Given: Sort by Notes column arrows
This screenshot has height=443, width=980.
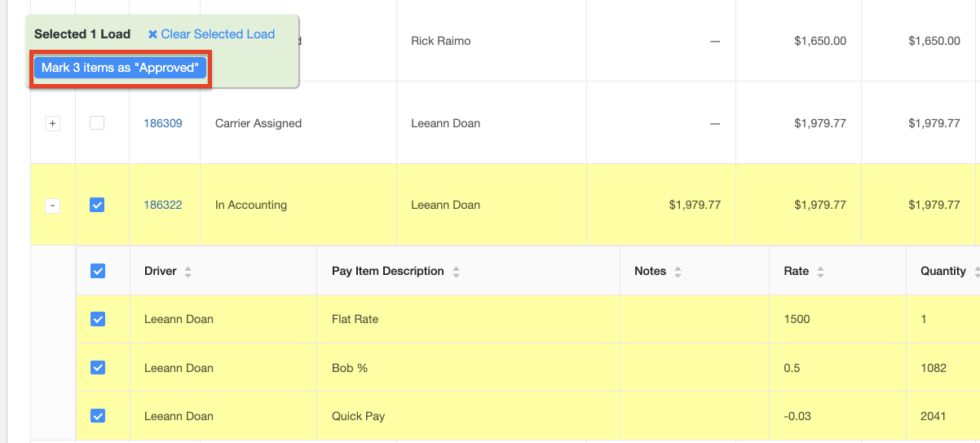Looking at the screenshot, I should (x=678, y=272).
